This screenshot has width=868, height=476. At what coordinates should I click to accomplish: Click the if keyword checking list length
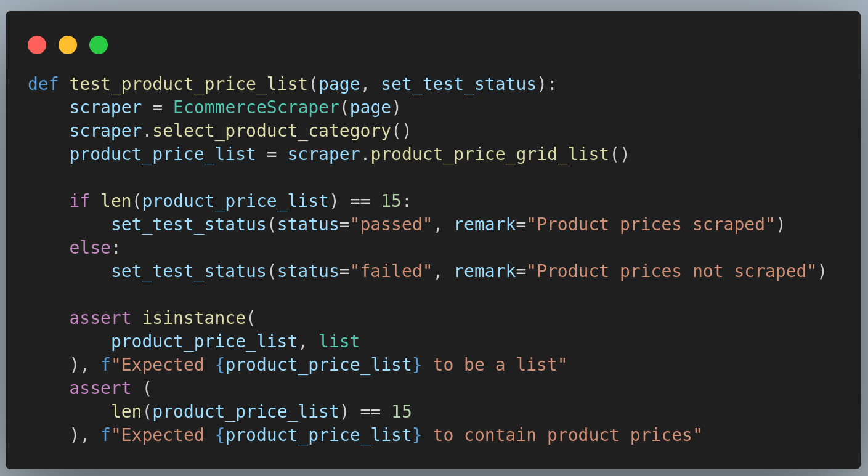tap(79, 201)
